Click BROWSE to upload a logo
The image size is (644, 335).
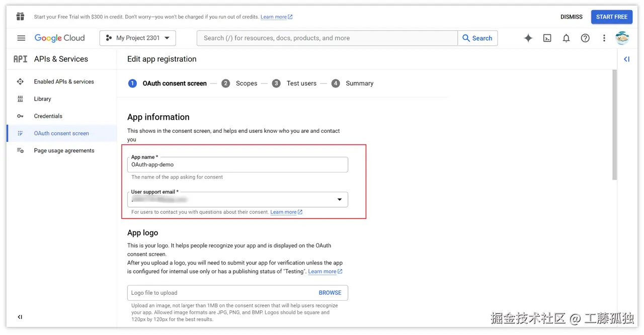tap(330, 292)
